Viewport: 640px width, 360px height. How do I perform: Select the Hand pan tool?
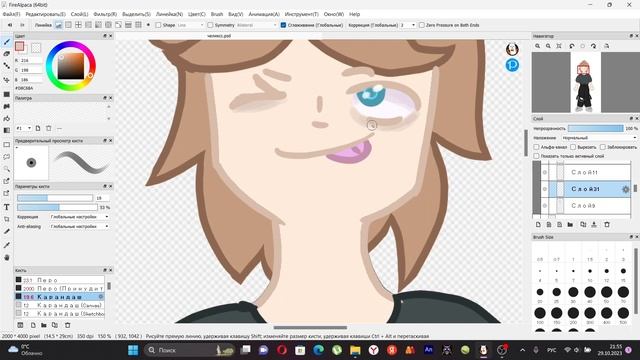coord(7,258)
